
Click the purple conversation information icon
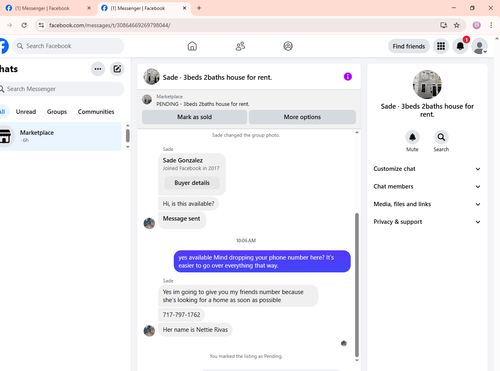tap(348, 77)
